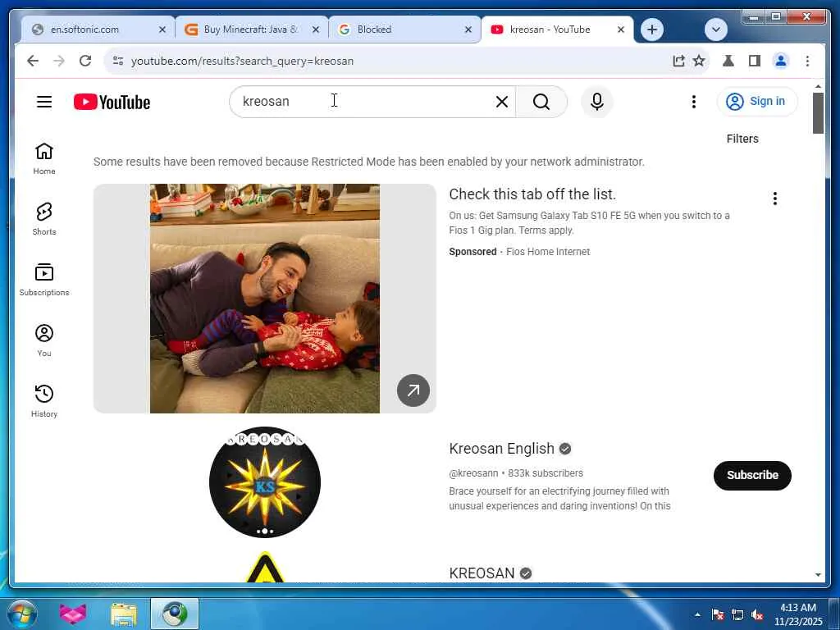Open the browser three-dot menu
840x630 pixels.
807,61
